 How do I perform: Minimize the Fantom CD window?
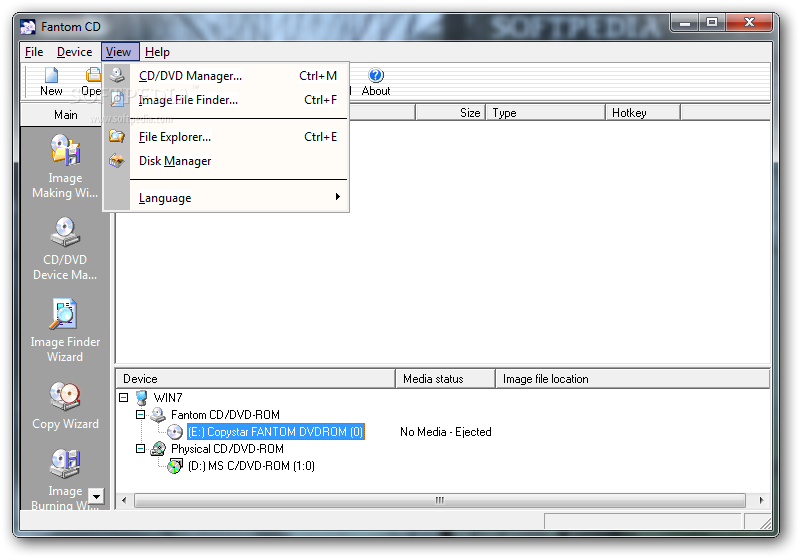[685, 23]
